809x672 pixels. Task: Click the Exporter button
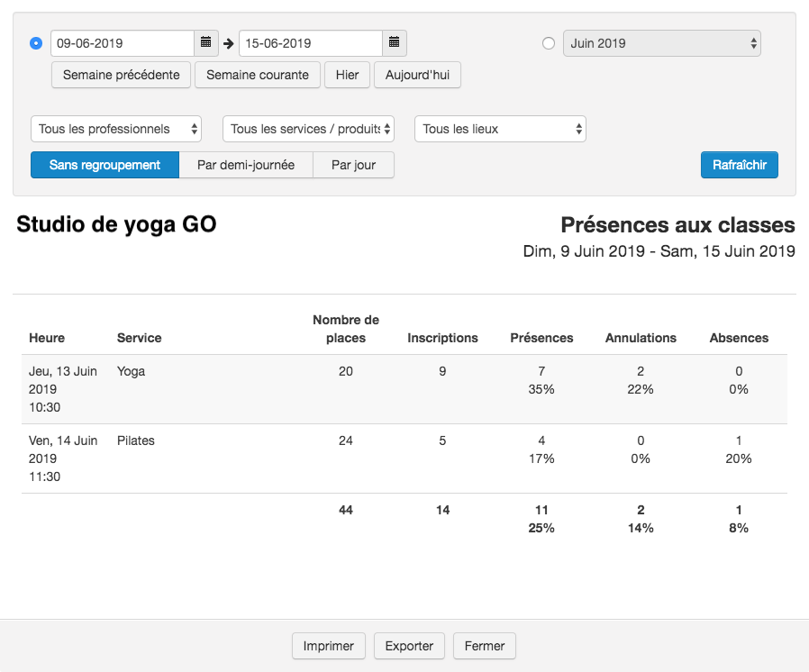point(409,646)
